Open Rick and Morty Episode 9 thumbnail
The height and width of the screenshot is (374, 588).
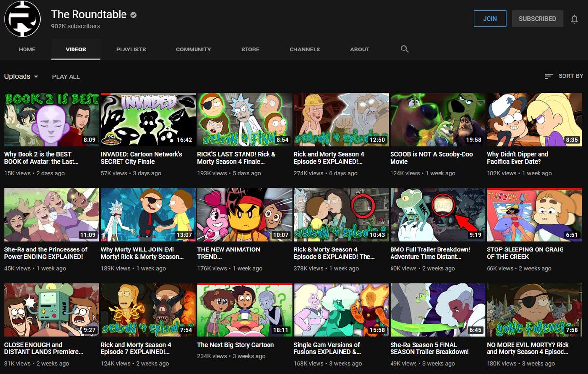point(341,120)
